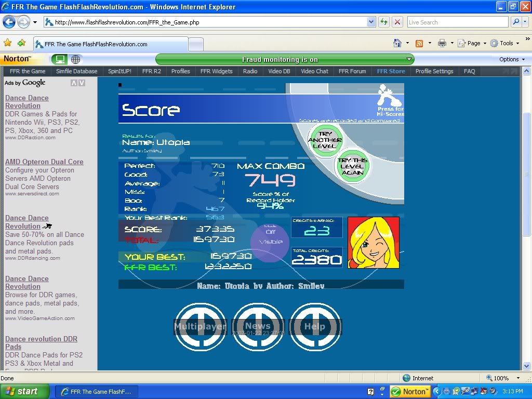The height and width of the screenshot is (399, 532).
Task: Click the blonde character avatar picture
Action: click(x=373, y=243)
